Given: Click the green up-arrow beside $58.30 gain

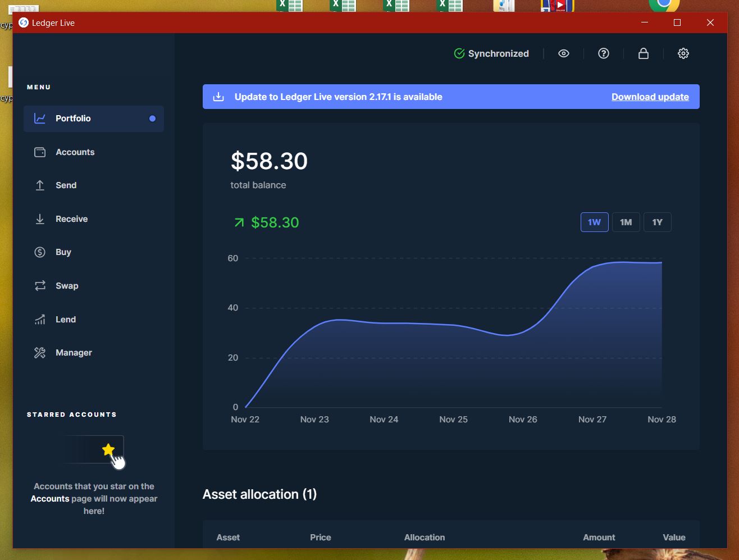Looking at the screenshot, I should click(239, 222).
